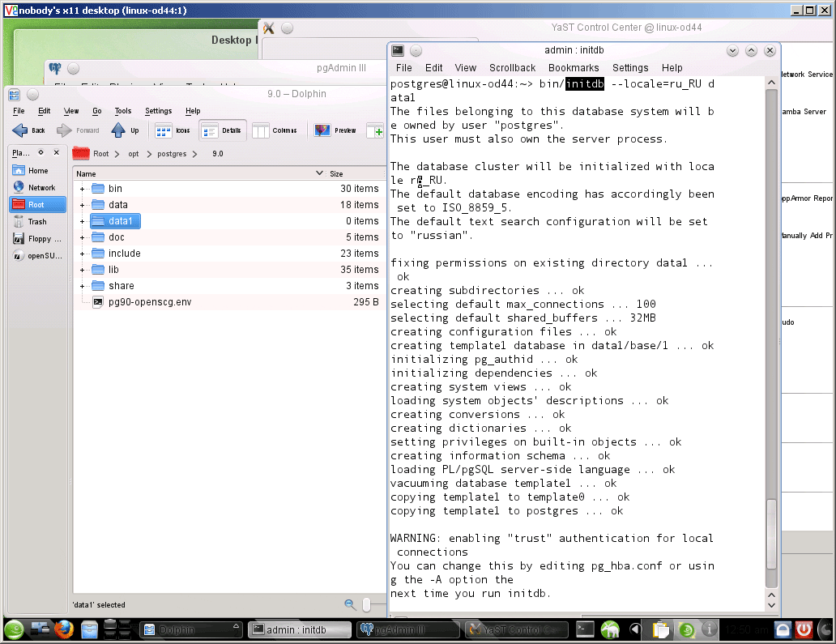Open Dolphin's File menu
The width and height of the screenshot is (836, 644).
(19, 111)
